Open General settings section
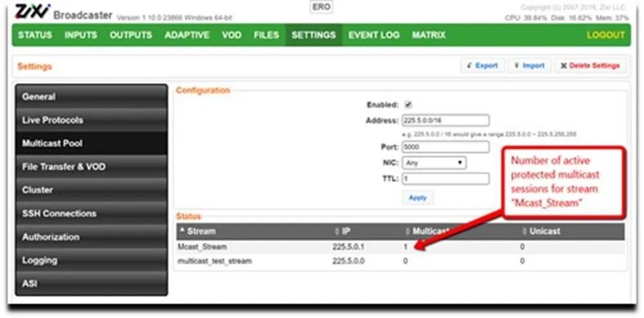 [91, 97]
